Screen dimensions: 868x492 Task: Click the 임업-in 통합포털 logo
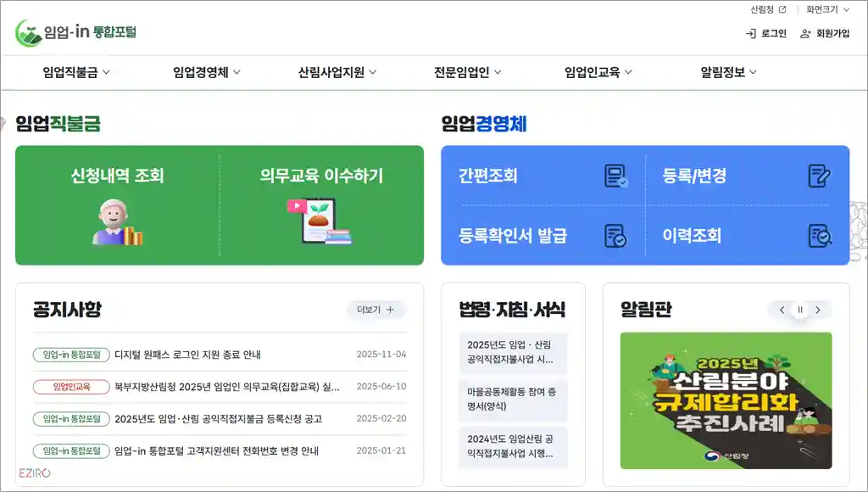point(76,31)
